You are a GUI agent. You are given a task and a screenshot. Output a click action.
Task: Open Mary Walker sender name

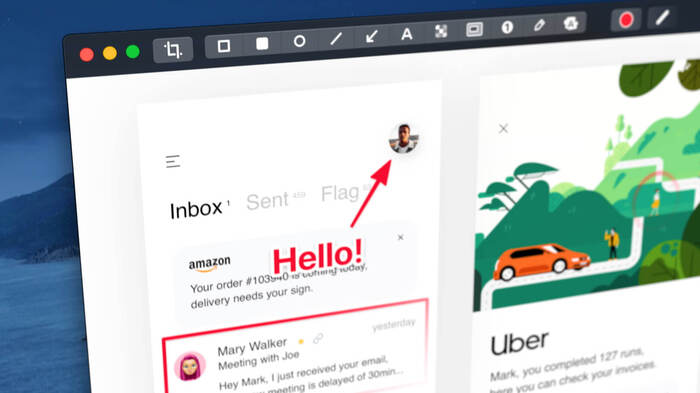[x=252, y=346]
